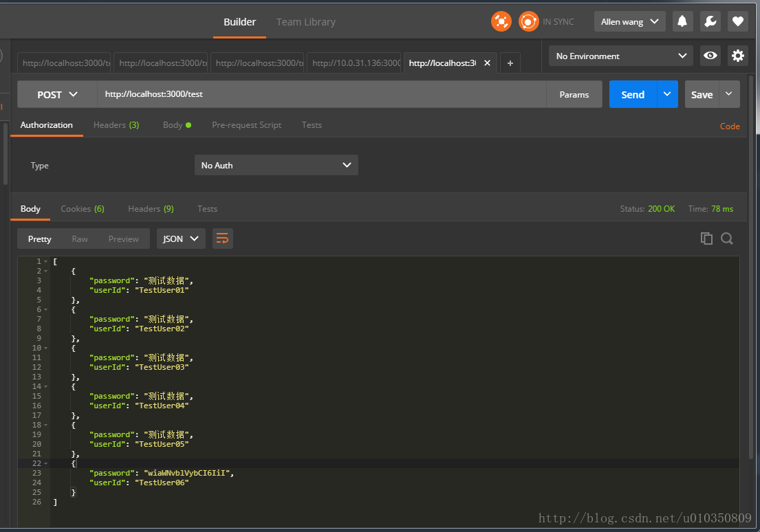This screenshot has width=760, height=532.
Task: Click the orange sync status icon
Action: point(528,22)
